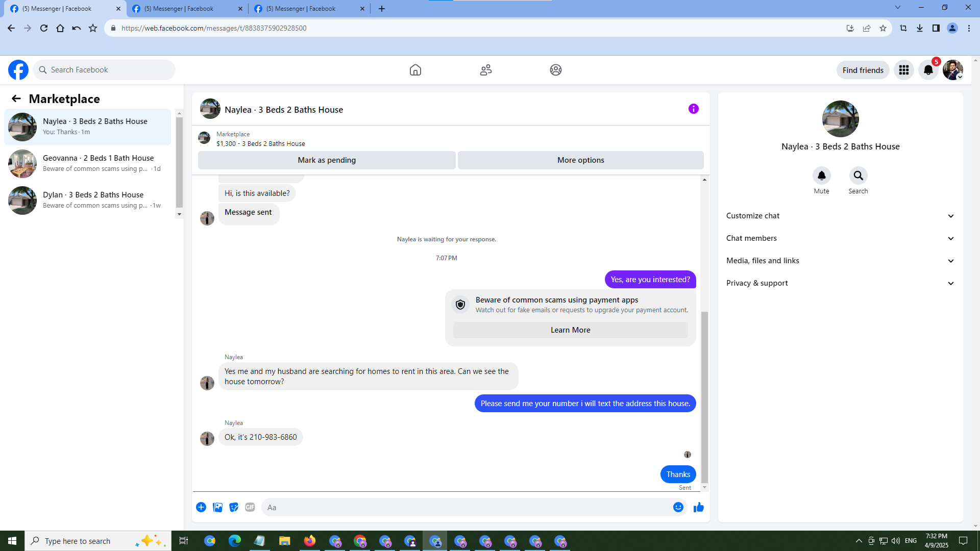Open Dylan 3 Beds 2 Baths House chat
Image resolution: width=980 pixels, height=551 pixels.
pos(88,200)
